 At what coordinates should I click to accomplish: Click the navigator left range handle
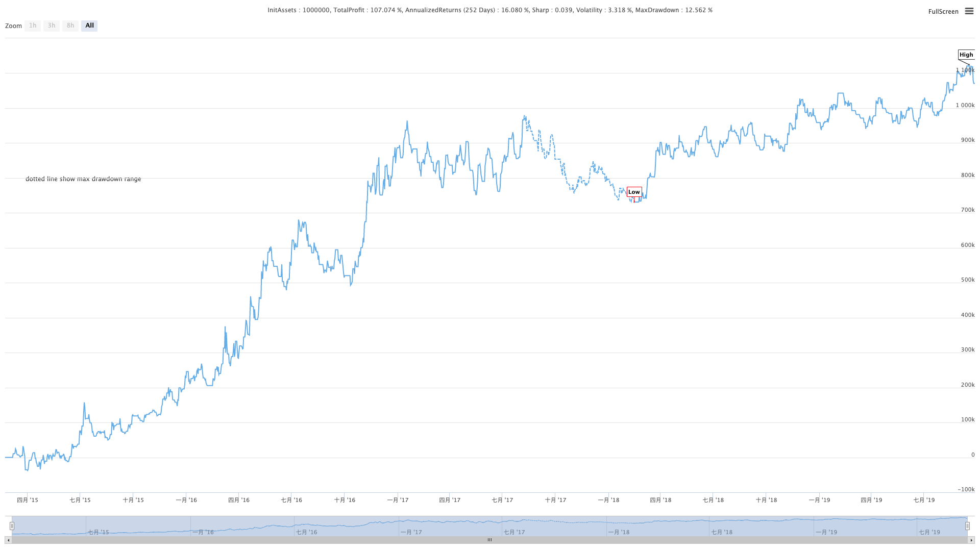[x=12, y=526]
